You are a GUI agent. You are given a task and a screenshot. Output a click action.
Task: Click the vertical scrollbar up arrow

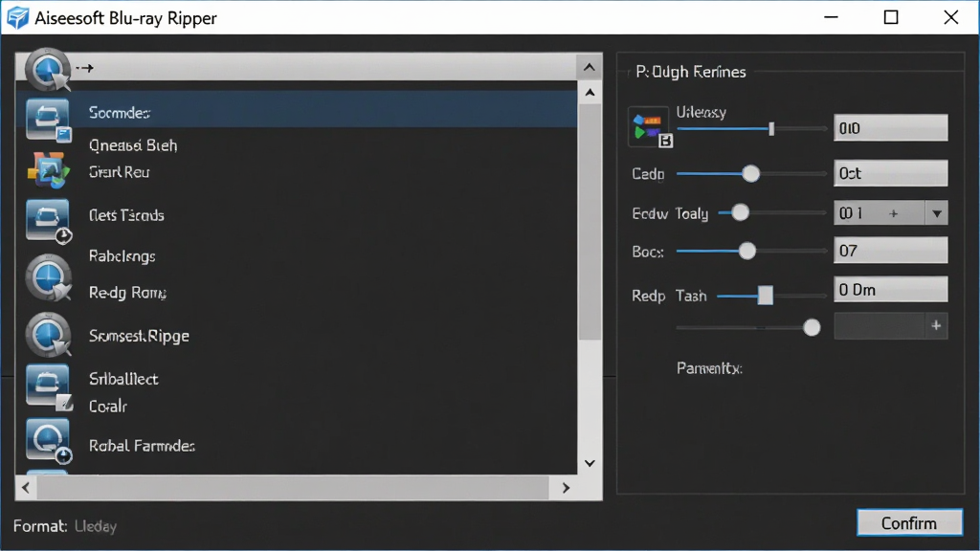[590, 93]
